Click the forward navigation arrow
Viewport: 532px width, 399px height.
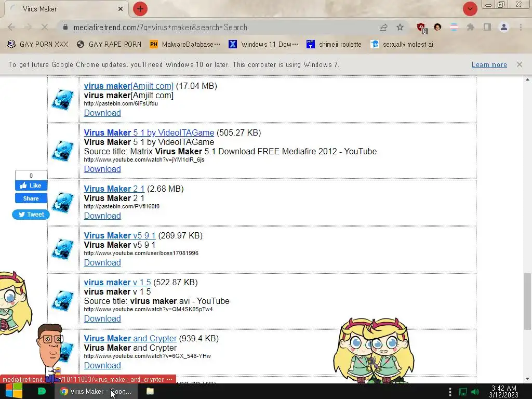(28, 27)
